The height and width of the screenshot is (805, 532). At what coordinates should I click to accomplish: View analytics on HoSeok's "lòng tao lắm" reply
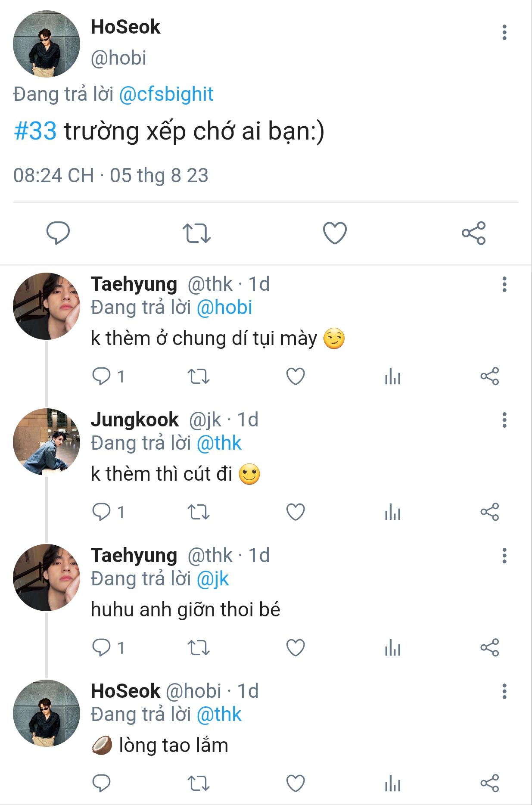tap(392, 783)
